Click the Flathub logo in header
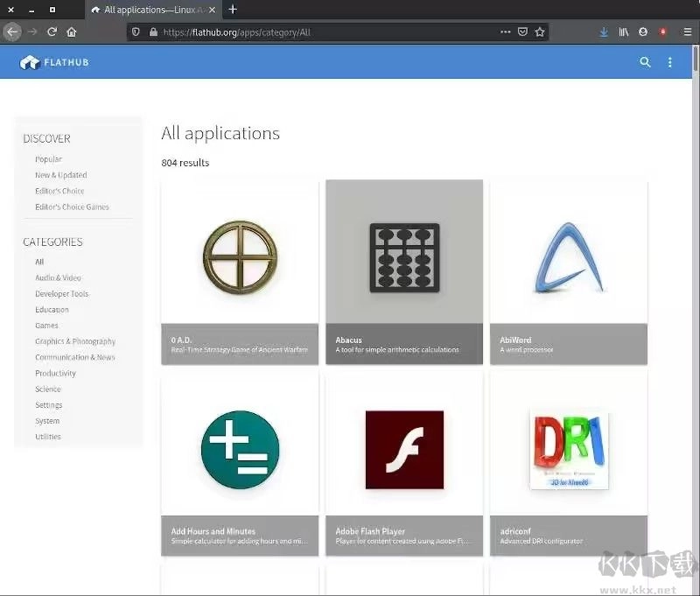 54,62
